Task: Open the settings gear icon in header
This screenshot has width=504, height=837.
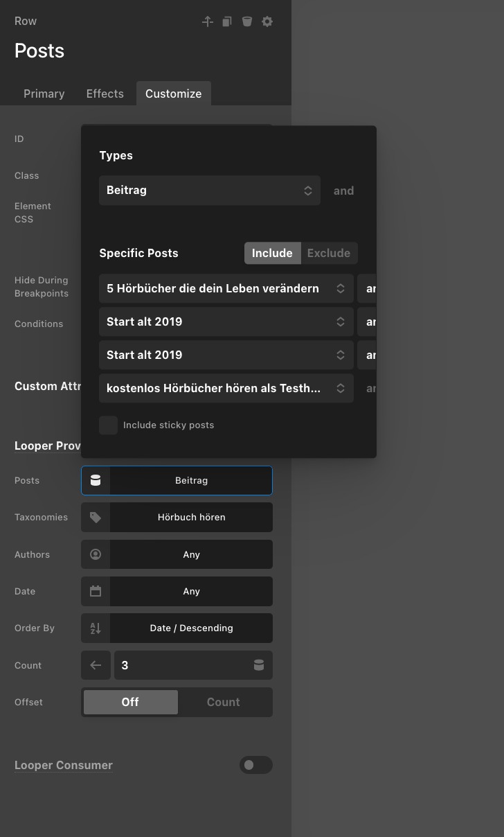Action: (267, 21)
